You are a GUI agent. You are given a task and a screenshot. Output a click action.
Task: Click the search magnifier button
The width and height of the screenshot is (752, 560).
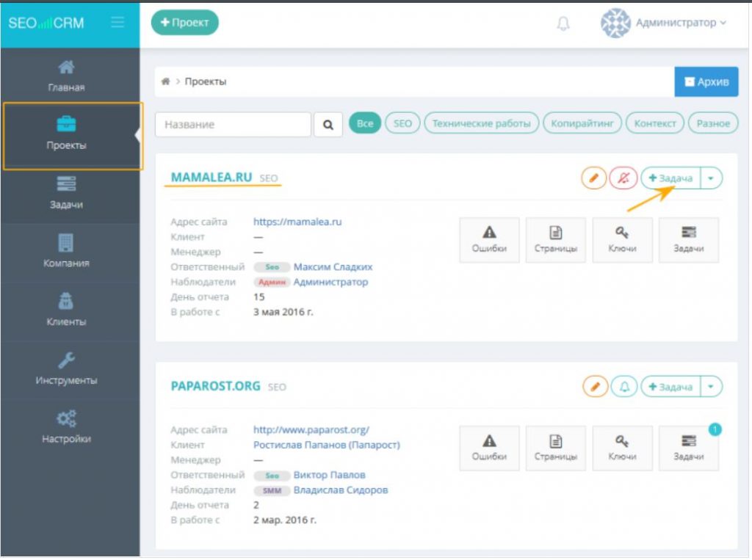tap(328, 125)
